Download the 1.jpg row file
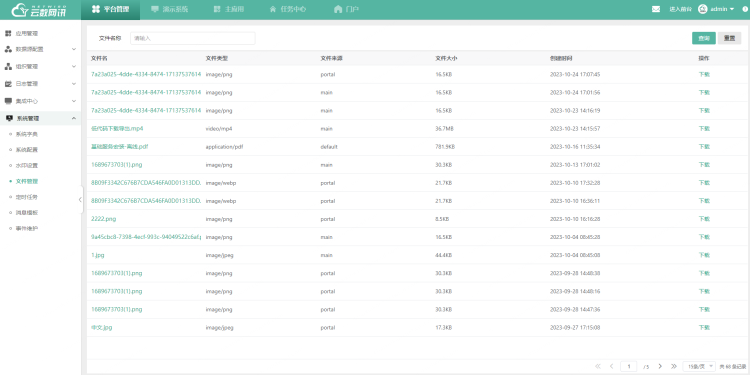The image size is (750, 375). (704, 255)
